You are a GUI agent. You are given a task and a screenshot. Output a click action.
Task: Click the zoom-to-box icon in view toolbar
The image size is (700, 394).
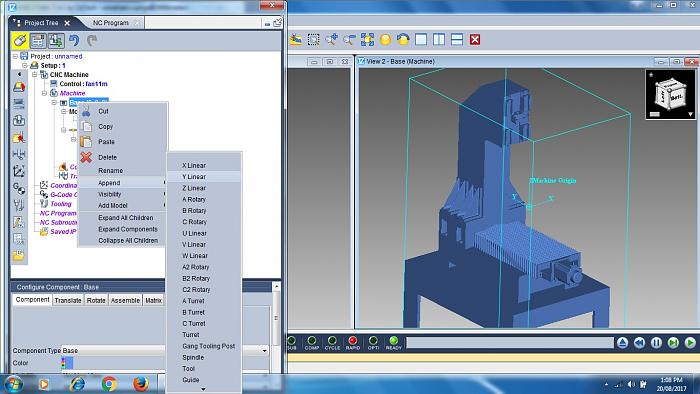[313, 40]
